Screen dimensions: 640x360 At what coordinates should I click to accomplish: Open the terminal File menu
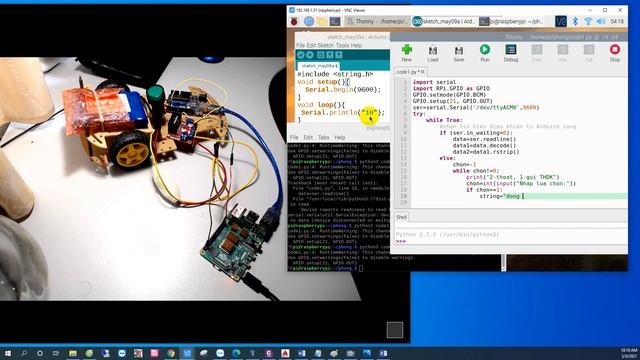tap(294, 138)
